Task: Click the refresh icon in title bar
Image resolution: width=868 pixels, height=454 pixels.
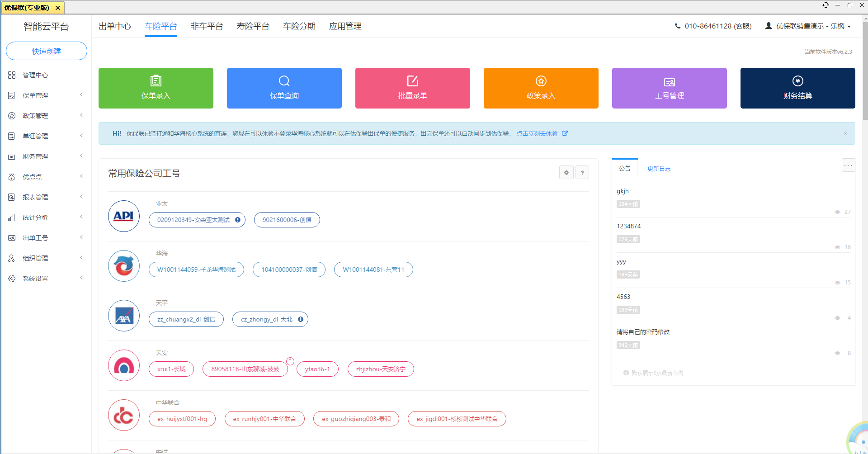Action: (x=826, y=5)
